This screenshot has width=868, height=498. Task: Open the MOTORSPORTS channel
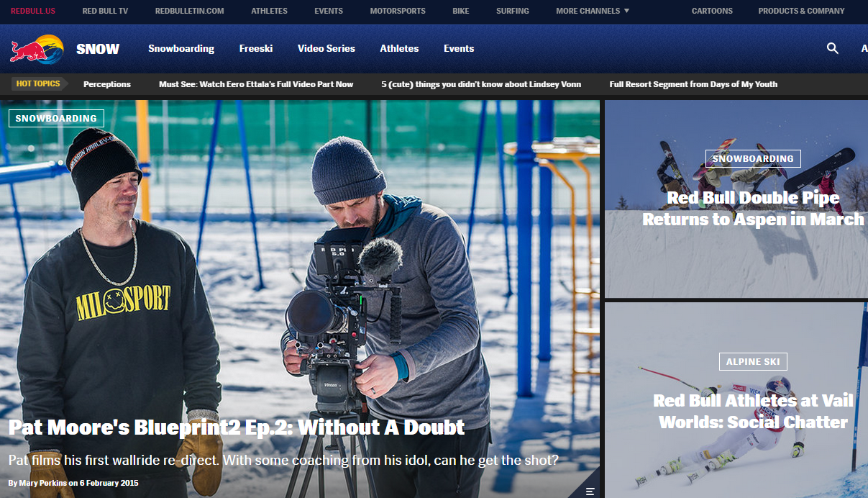(398, 11)
